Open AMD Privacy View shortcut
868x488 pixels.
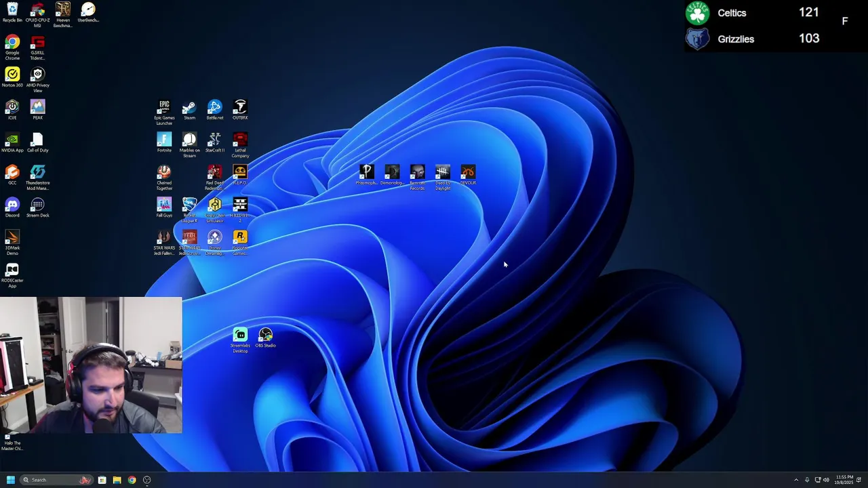[x=37, y=80]
